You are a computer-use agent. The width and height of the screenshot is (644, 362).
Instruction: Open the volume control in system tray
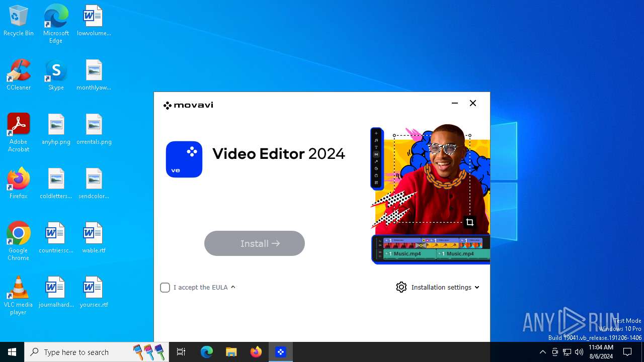coord(579,352)
